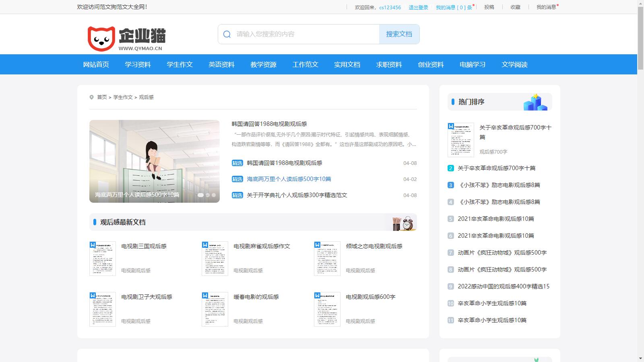Screen dimensions: 644x362
Task: Click the 精选 badge before 韩国请回答1988电视剧观后感
Action: (x=237, y=163)
